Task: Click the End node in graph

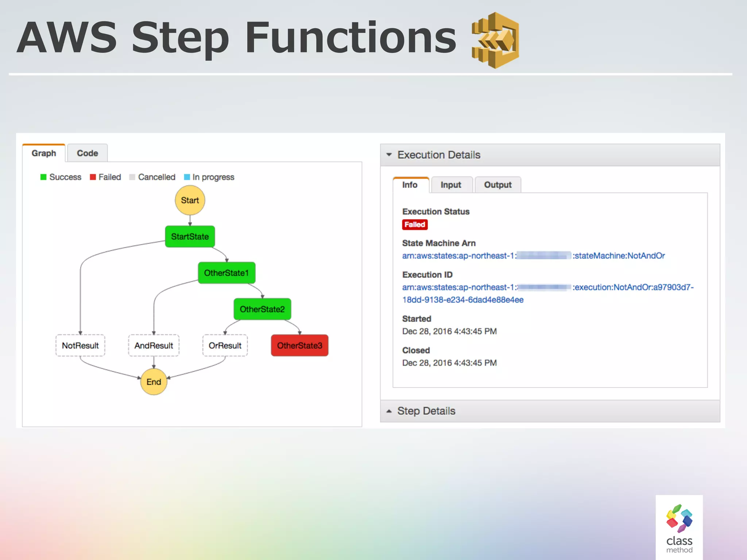Action: [x=154, y=382]
